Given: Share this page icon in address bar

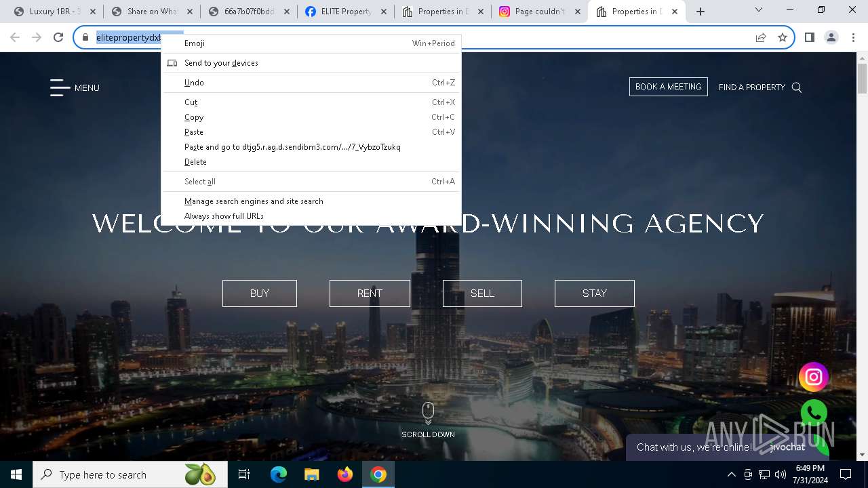Looking at the screenshot, I should pyautogui.click(x=761, y=38).
